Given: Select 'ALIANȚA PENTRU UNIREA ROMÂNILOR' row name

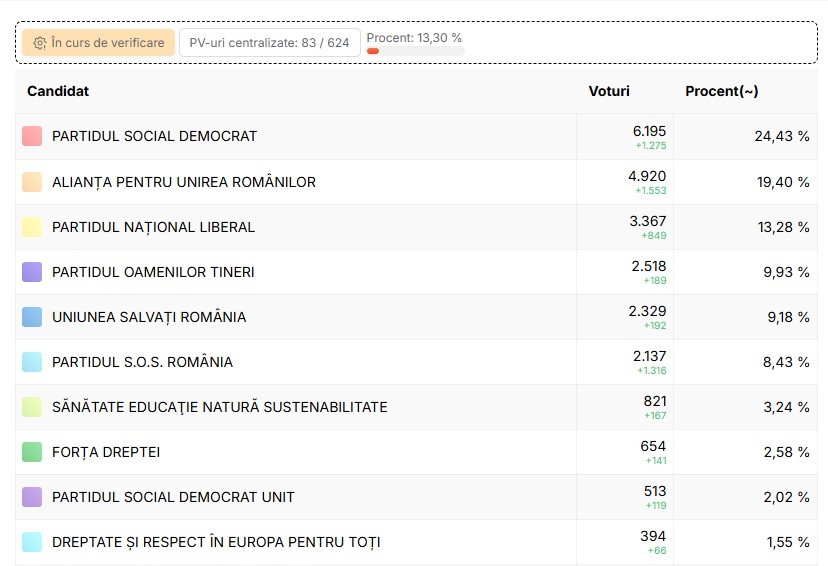Looking at the screenshot, I should point(184,182).
